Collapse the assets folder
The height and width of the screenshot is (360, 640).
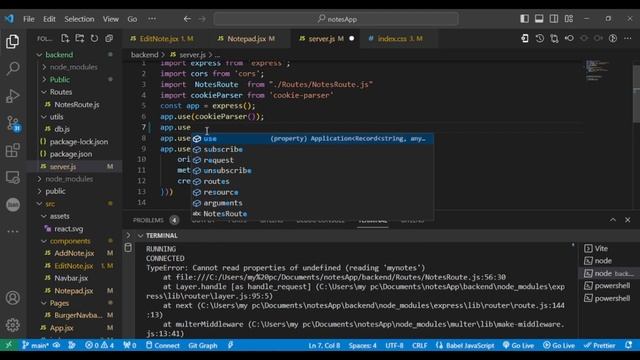click(60, 216)
